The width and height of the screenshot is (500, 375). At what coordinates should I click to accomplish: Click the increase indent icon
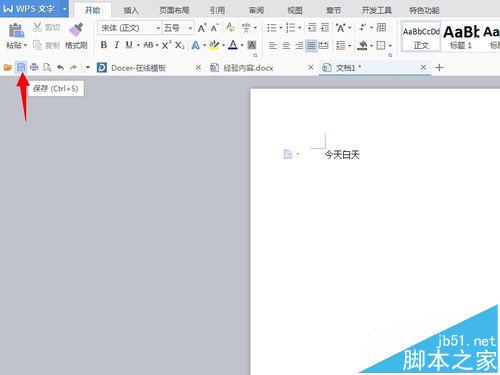click(325, 28)
